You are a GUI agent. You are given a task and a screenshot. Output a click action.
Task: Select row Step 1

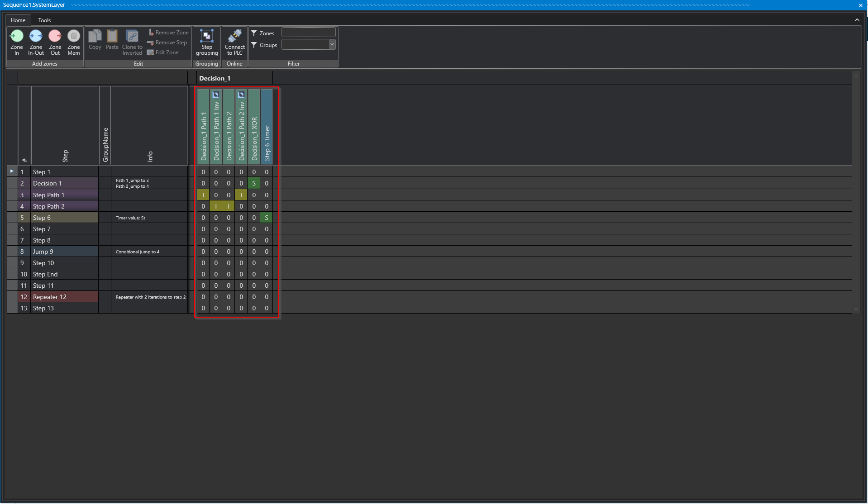point(64,172)
